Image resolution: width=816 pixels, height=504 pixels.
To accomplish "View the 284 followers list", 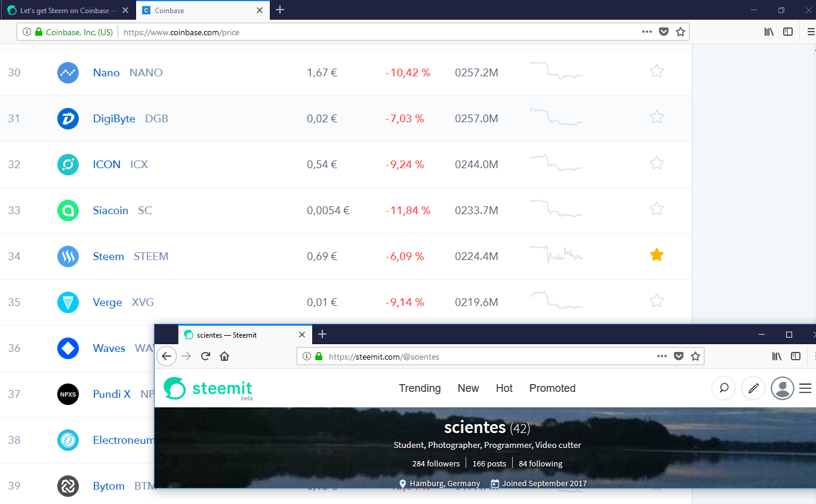I will click(x=436, y=463).
